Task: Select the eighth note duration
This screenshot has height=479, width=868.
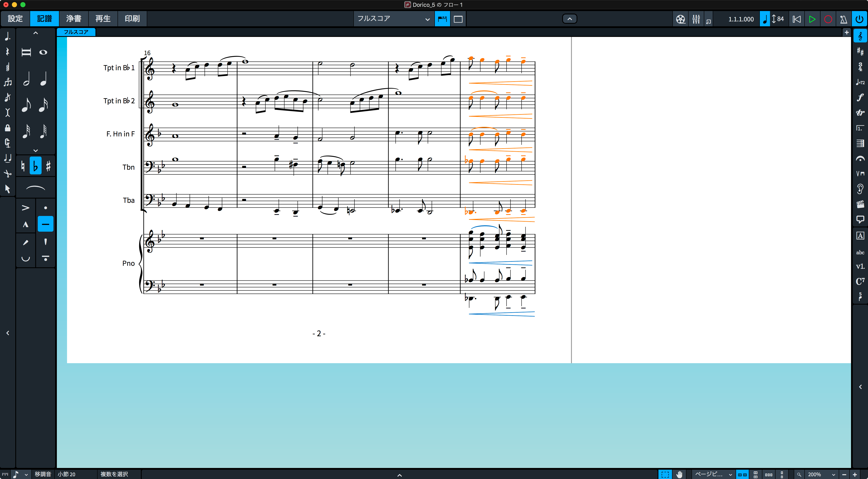Action: coord(26,105)
